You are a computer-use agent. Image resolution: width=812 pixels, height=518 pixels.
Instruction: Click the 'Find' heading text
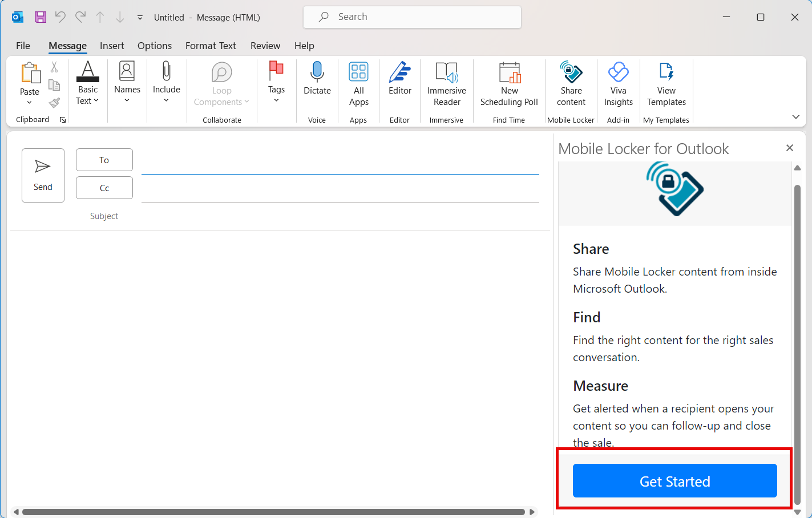587,317
